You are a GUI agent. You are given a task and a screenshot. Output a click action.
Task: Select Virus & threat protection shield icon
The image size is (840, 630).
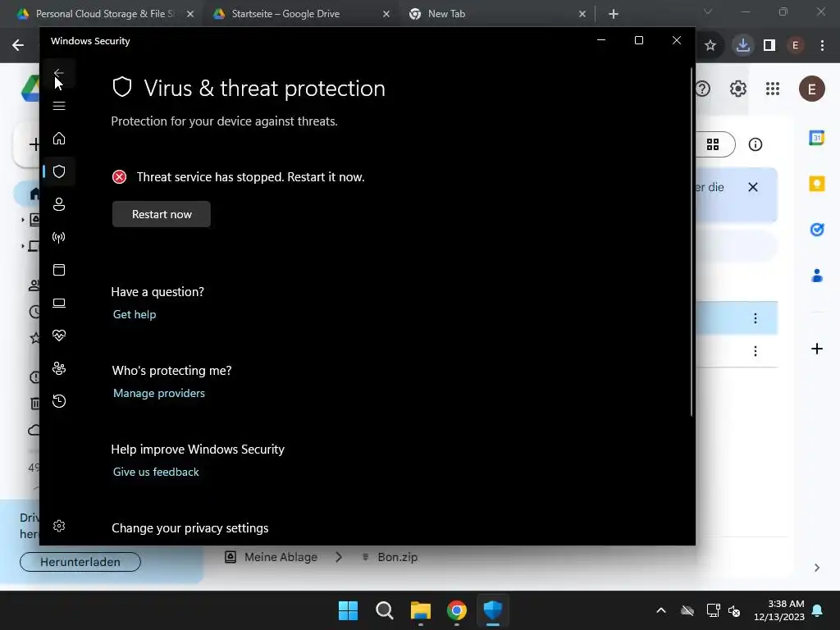pos(59,171)
